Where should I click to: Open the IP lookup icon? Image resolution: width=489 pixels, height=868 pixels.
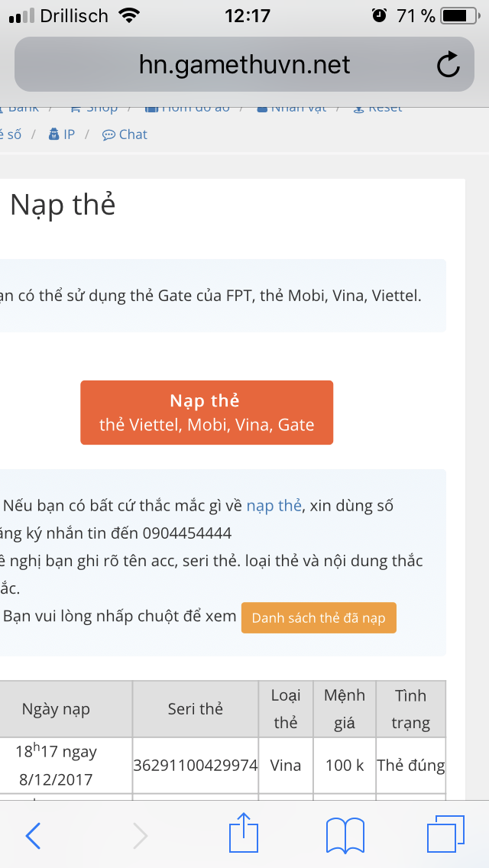pos(53,134)
